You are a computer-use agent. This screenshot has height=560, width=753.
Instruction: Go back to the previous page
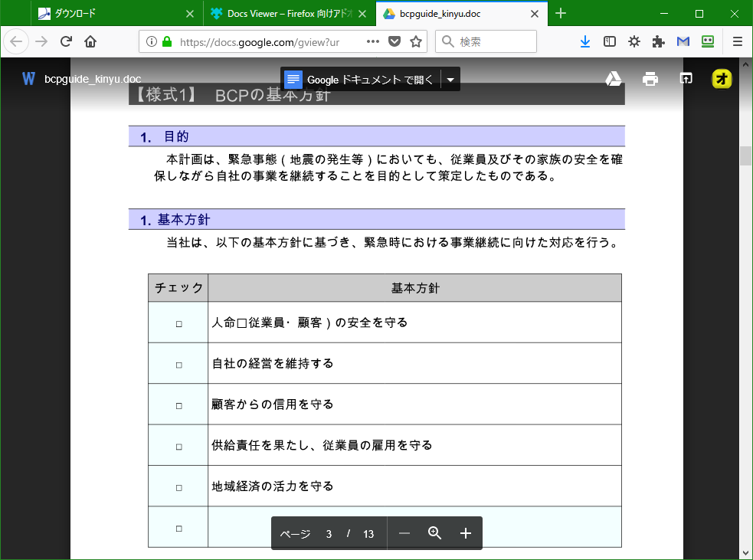pos(16,42)
